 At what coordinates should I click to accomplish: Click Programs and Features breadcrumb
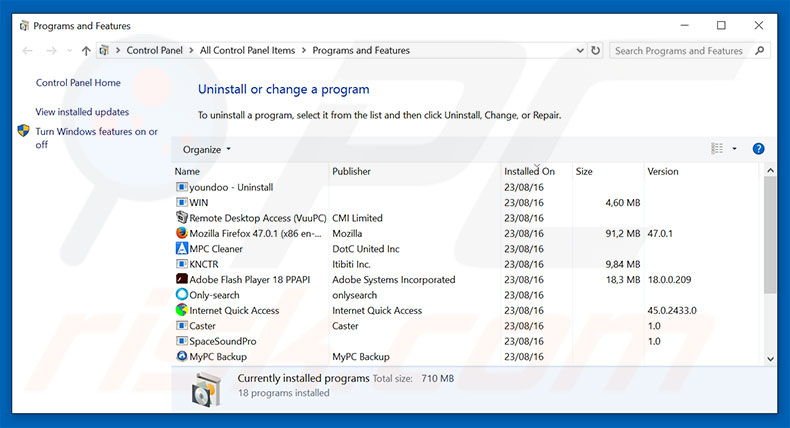[361, 50]
